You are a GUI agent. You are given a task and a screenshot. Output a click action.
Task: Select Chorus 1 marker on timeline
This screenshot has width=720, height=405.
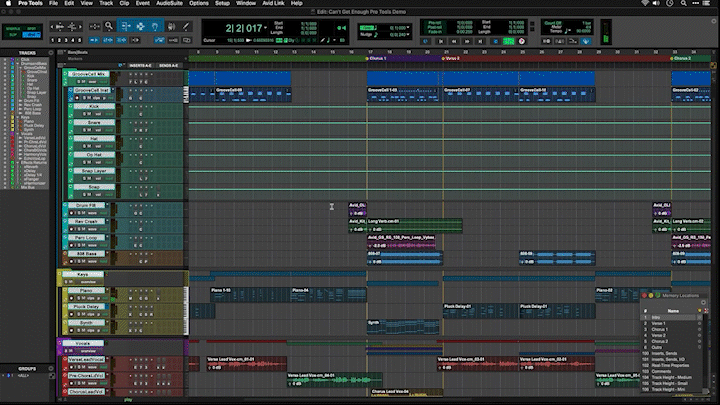click(378, 58)
